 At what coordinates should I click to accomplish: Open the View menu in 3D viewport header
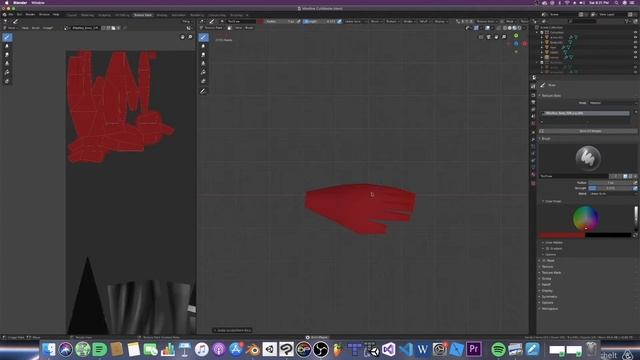(238, 28)
